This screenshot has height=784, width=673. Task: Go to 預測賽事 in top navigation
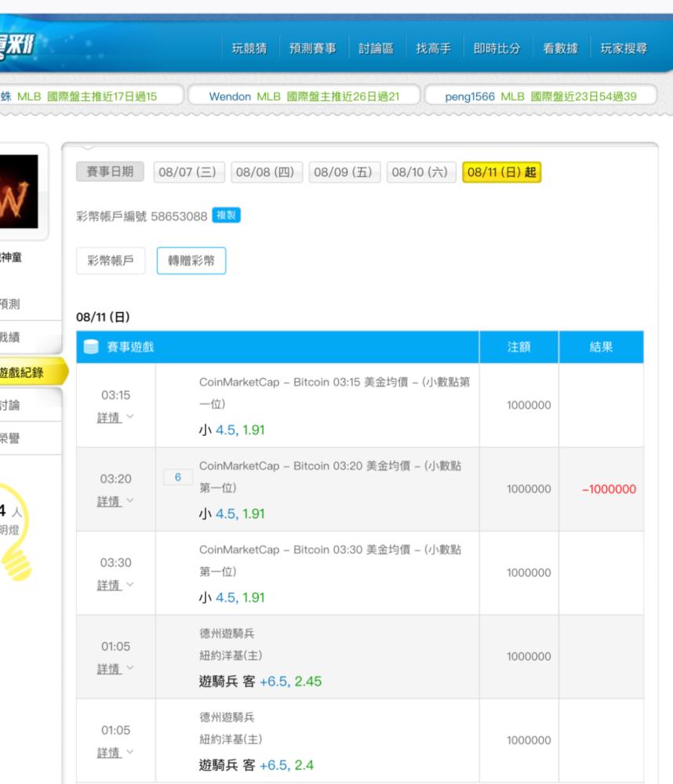coord(312,49)
